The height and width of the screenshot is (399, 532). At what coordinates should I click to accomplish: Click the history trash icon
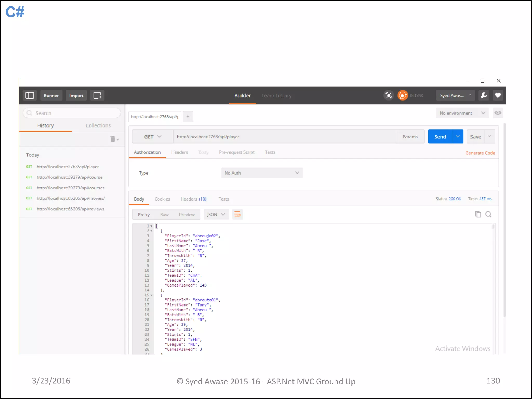point(112,139)
